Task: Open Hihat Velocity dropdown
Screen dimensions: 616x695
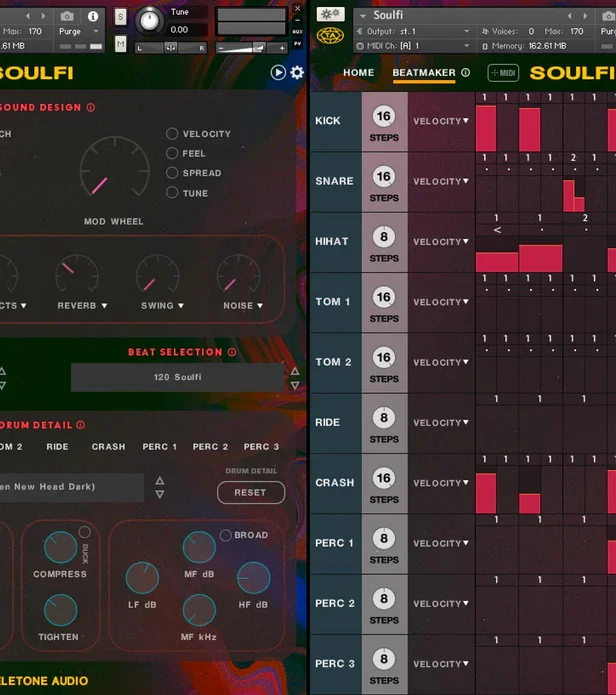Action: 441,241
